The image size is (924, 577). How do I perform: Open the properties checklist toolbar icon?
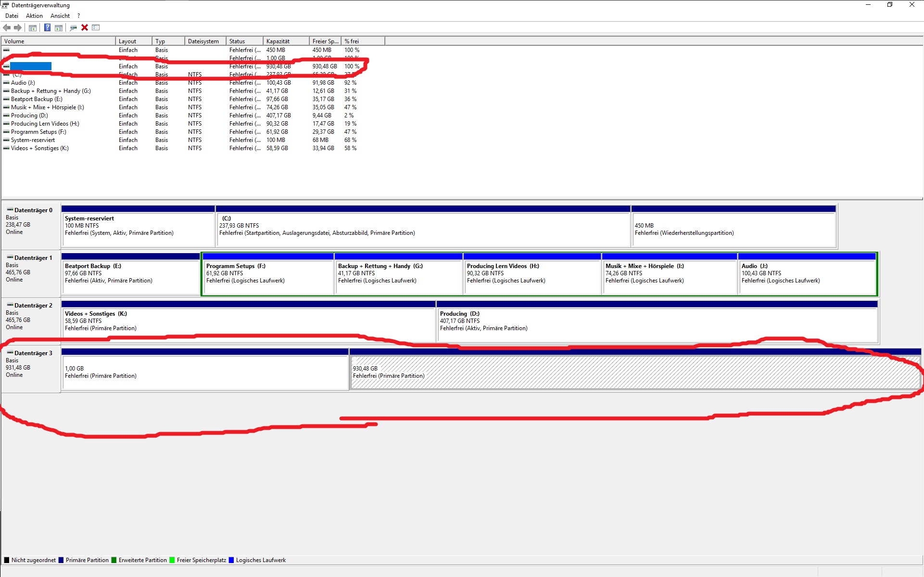(96, 27)
